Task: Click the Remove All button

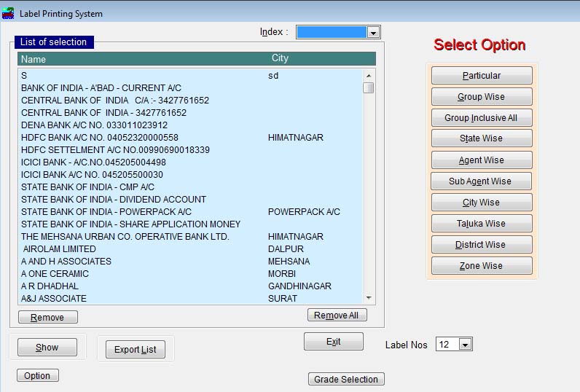Action: (x=337, y=315)
